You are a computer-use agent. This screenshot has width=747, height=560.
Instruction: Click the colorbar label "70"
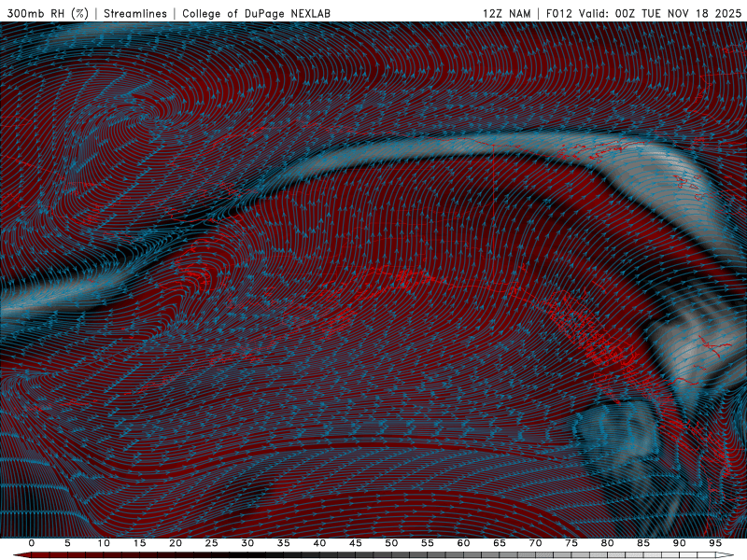(x=535, y=543)
